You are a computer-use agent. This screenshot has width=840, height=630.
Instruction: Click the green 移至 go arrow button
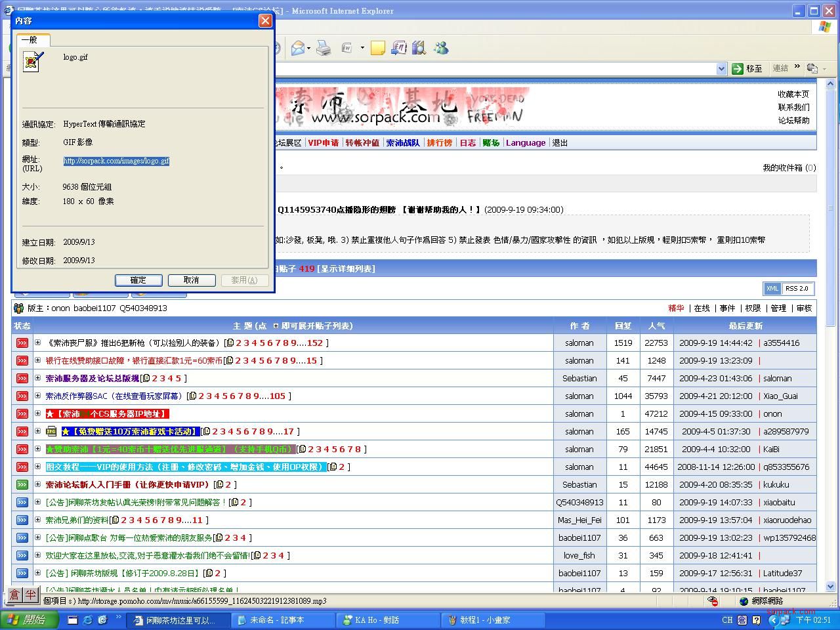[x=747, y=68]
